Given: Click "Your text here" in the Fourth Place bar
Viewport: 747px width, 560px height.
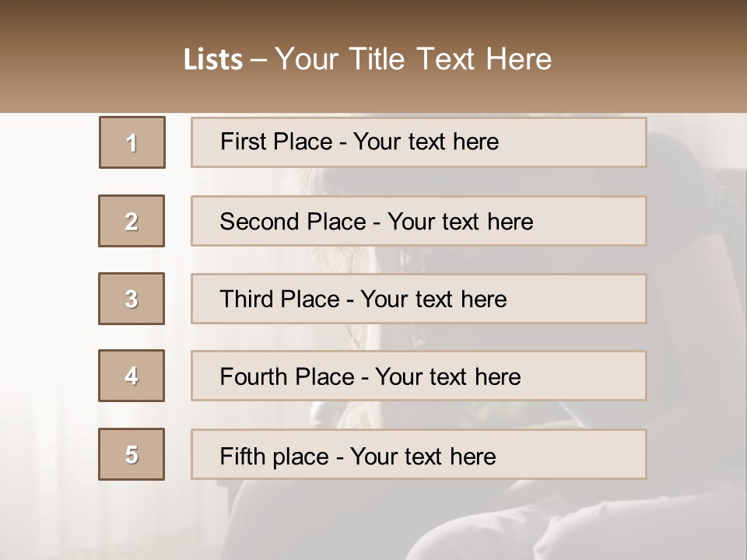Looking at the screenshot, I should (447, 377).
